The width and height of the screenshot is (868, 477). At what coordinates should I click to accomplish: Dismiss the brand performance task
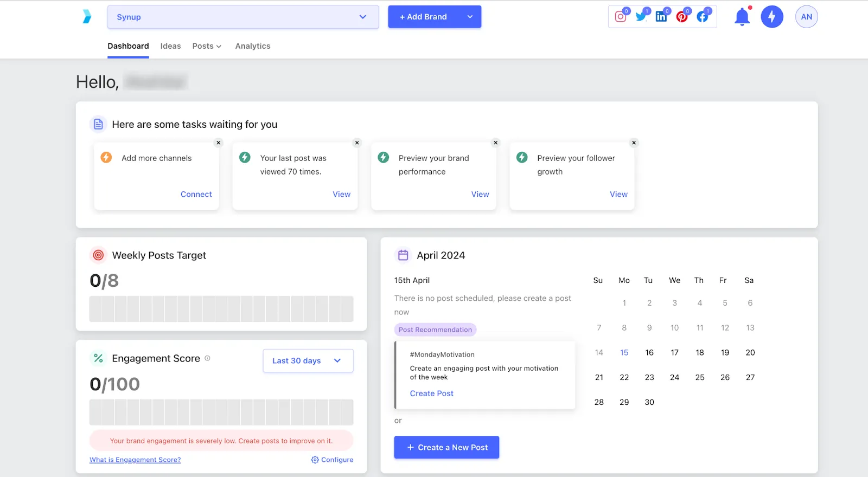tap(495, 143)
